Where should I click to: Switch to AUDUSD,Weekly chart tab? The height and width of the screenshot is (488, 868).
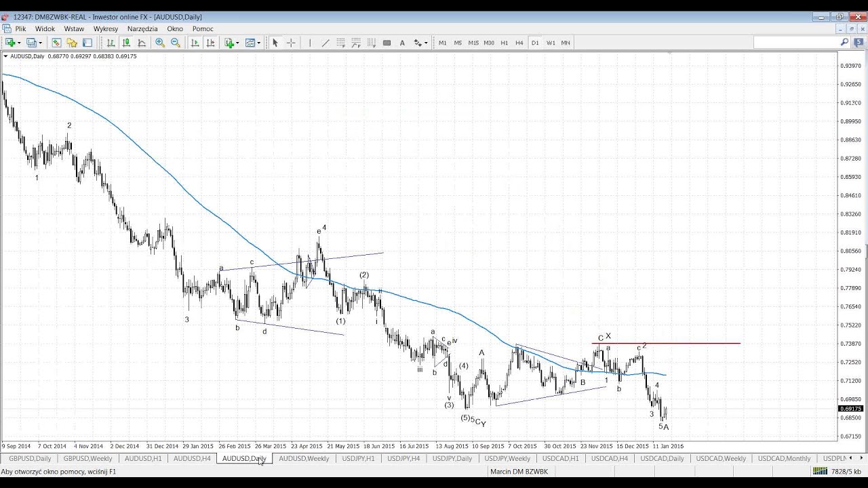point(304,459)
